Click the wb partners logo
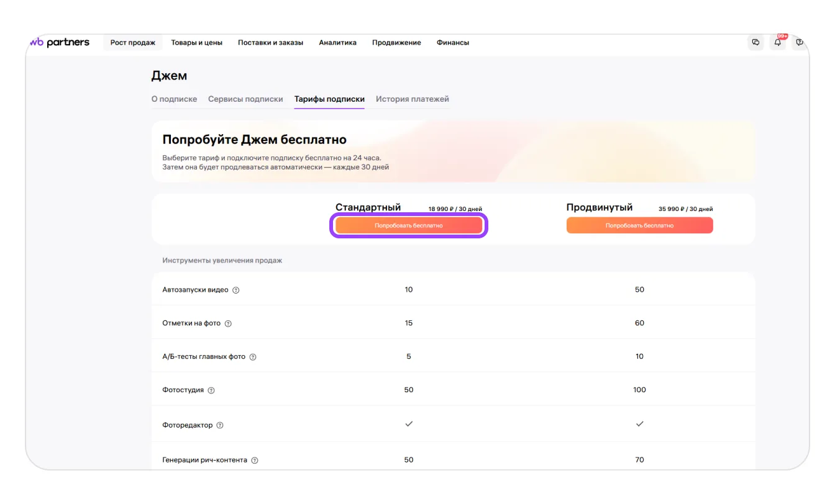This screenshot has width=835, height=504. click(x=60, y=43)
